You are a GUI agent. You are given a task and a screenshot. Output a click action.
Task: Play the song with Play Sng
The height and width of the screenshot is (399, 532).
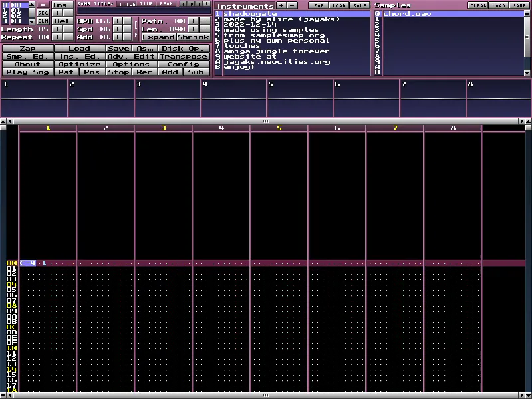click(x=28, y=72)
